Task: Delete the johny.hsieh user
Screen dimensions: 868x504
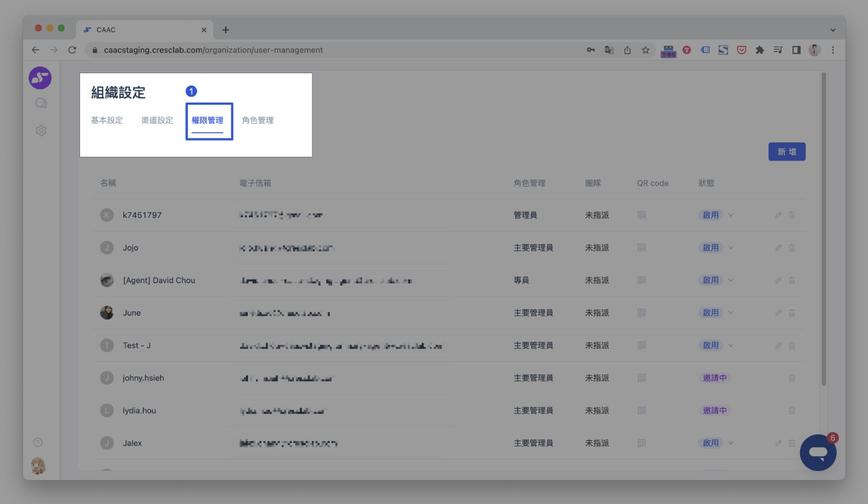Action: (792, 378)
